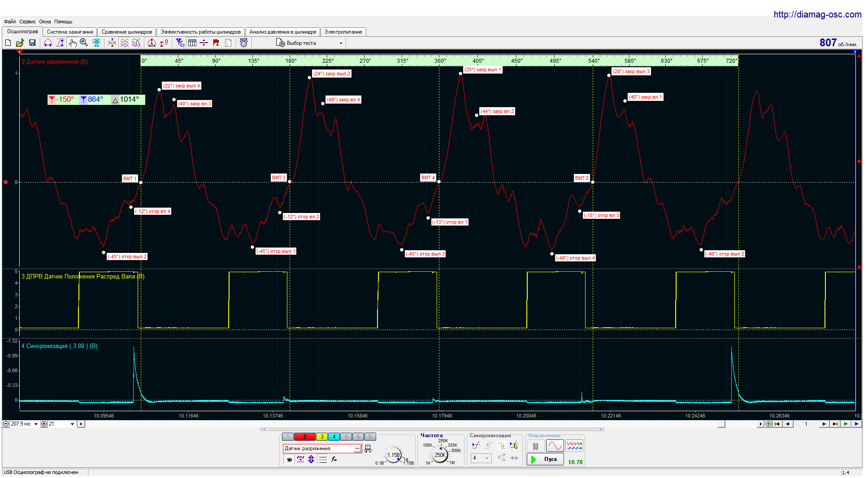Toggle the overlaid channels layout icon

pos(137,43)
